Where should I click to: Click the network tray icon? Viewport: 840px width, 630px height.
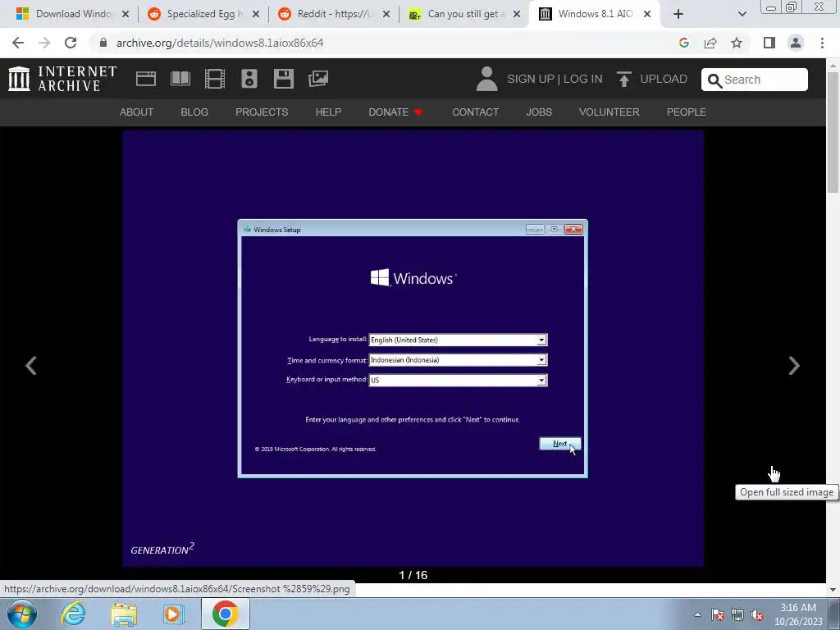tap(737, 614)
